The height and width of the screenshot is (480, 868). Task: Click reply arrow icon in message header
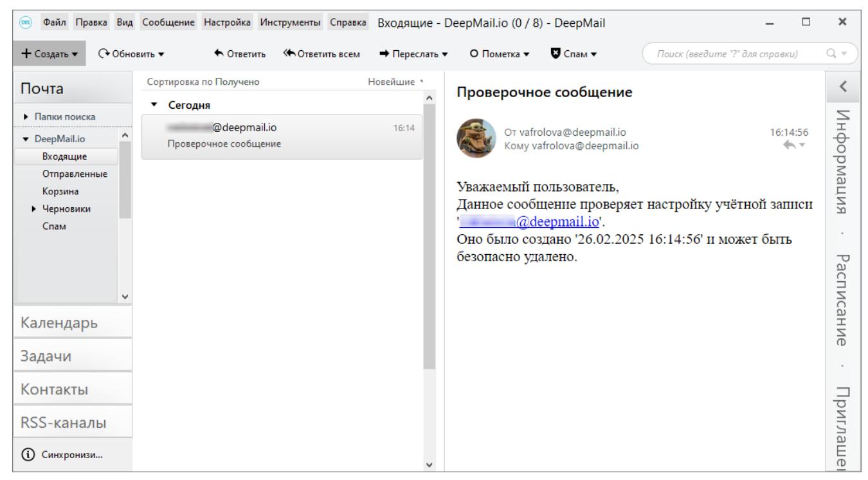pyautogui.click(x=790, y=145)
